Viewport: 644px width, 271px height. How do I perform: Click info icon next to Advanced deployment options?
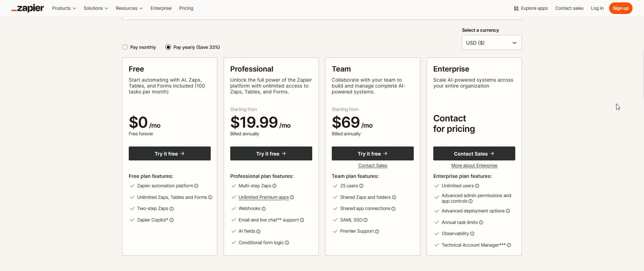pos(508,211)
